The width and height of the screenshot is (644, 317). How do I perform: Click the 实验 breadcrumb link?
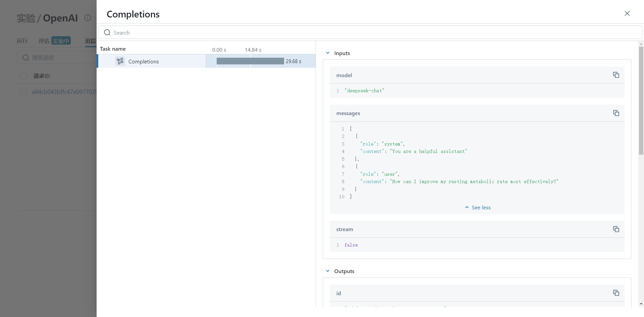26,18
